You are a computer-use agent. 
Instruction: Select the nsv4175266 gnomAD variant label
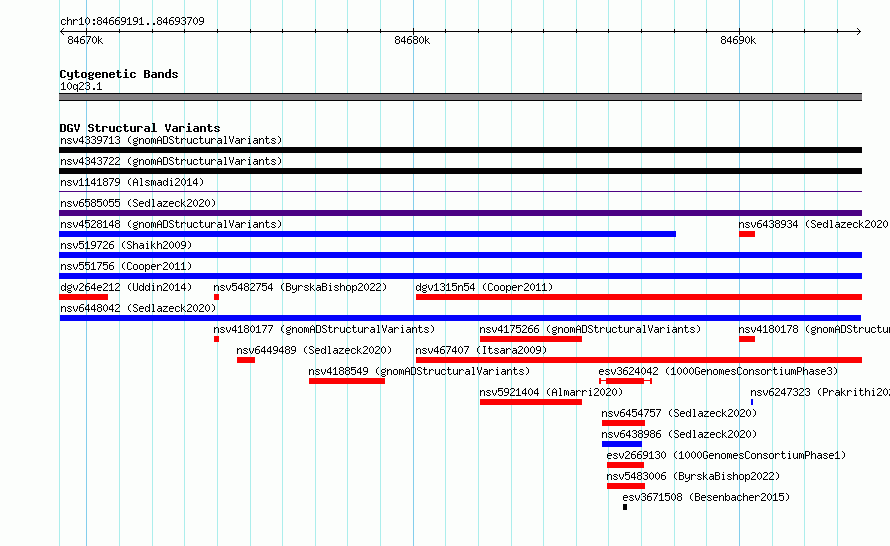click(590, 329)
